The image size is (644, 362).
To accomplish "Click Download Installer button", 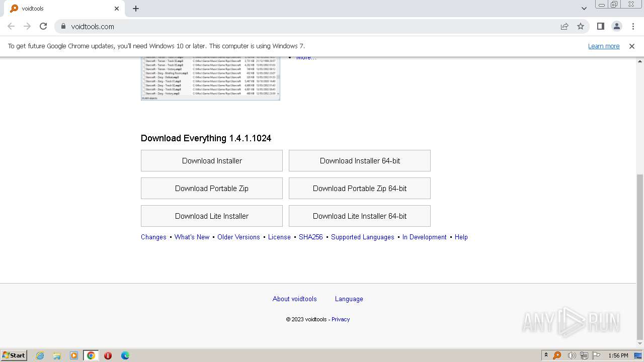I will pyautogui.click(x=212, y=161).
